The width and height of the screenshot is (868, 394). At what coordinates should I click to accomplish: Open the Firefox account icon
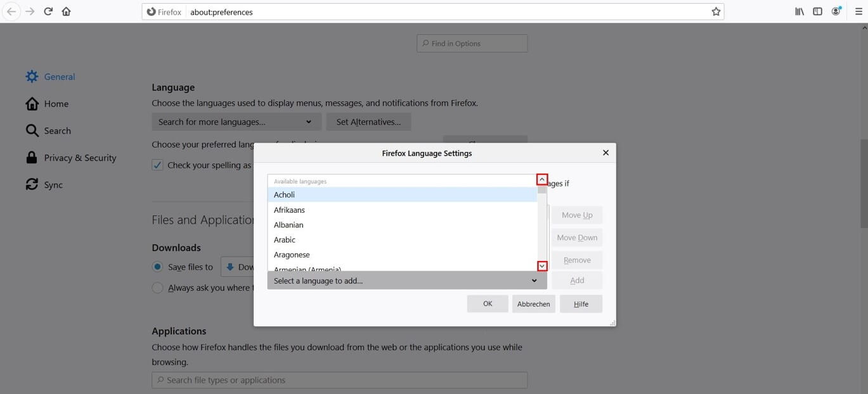(x=836, y=11)
